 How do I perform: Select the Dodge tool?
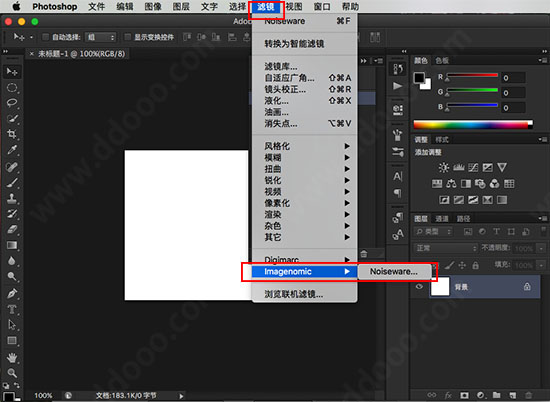click(x=12, y=277)
